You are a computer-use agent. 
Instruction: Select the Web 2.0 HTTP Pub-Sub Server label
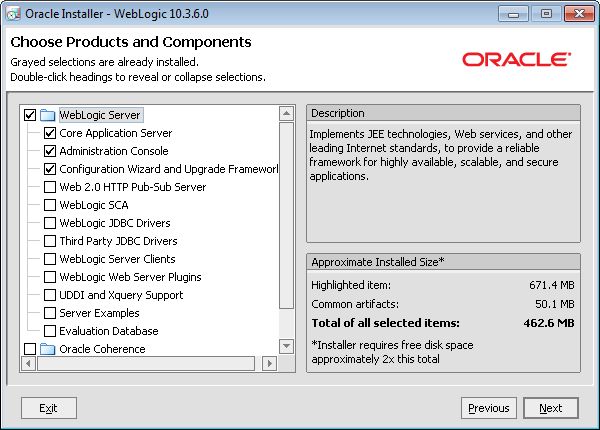(x=133, y=187)
